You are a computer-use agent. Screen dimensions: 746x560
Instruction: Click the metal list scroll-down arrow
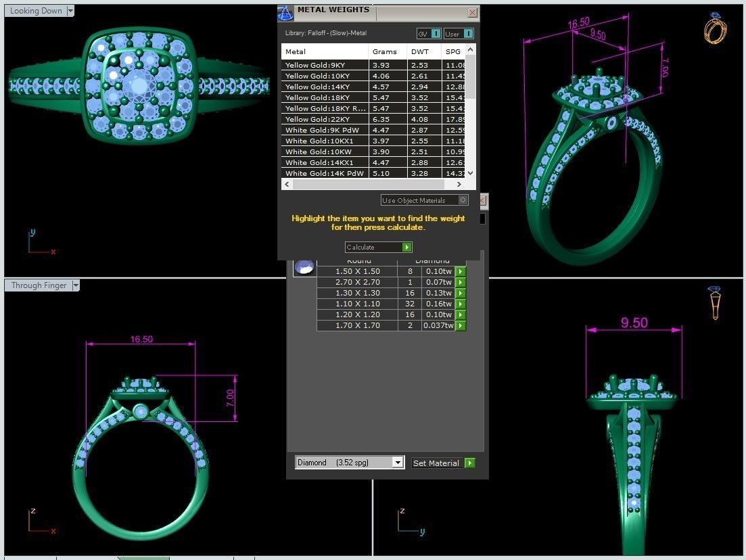coord(471,173)
